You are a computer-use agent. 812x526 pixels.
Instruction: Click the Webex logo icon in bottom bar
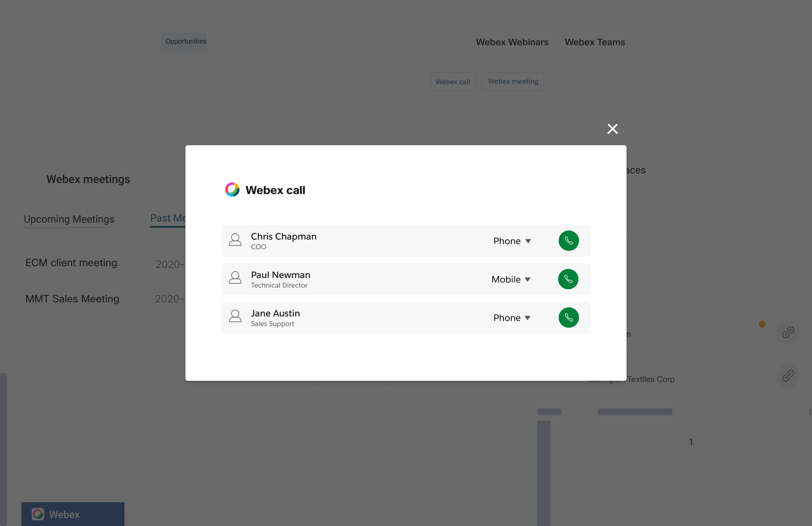tap(38, 514)
